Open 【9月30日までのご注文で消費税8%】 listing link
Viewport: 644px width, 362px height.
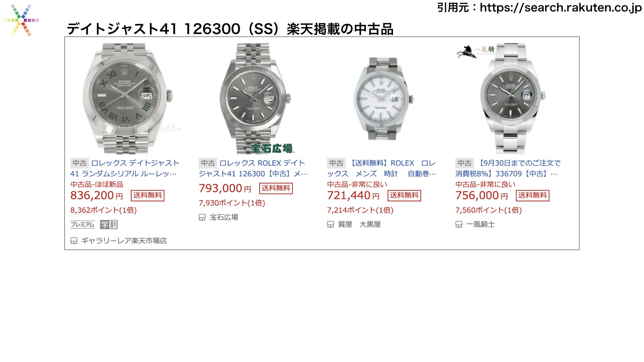[508, 168]
